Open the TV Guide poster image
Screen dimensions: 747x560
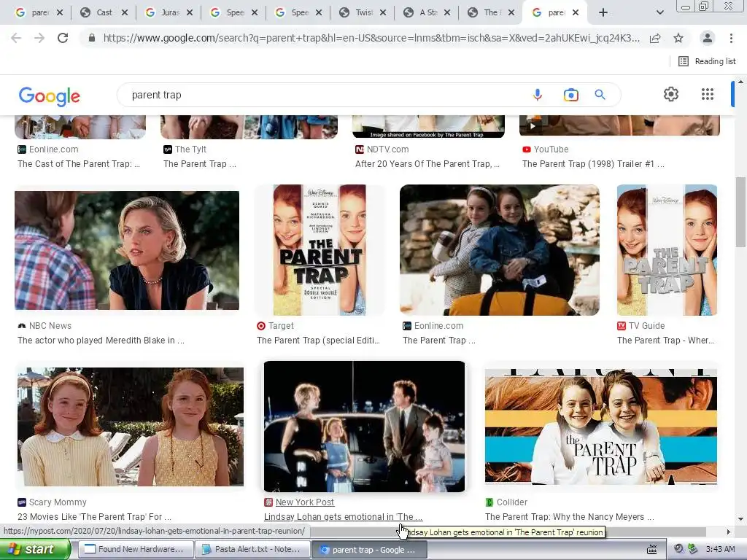click(x=667, y=250)
